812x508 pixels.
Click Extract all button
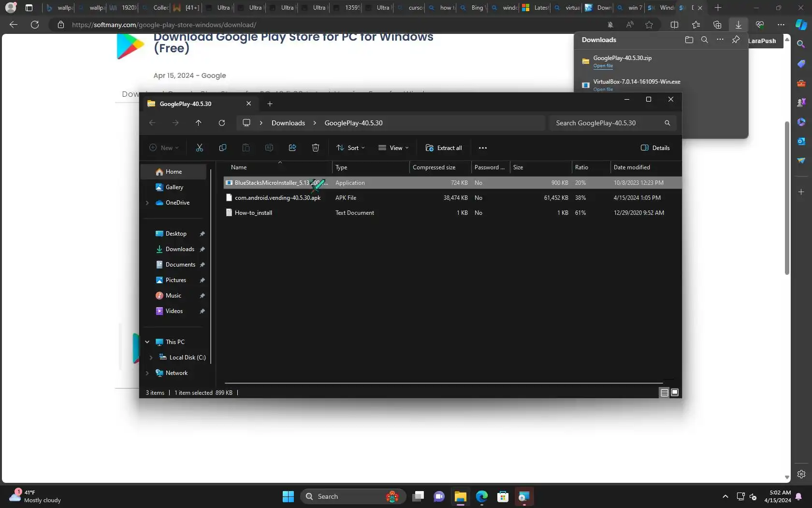point(444,148)
